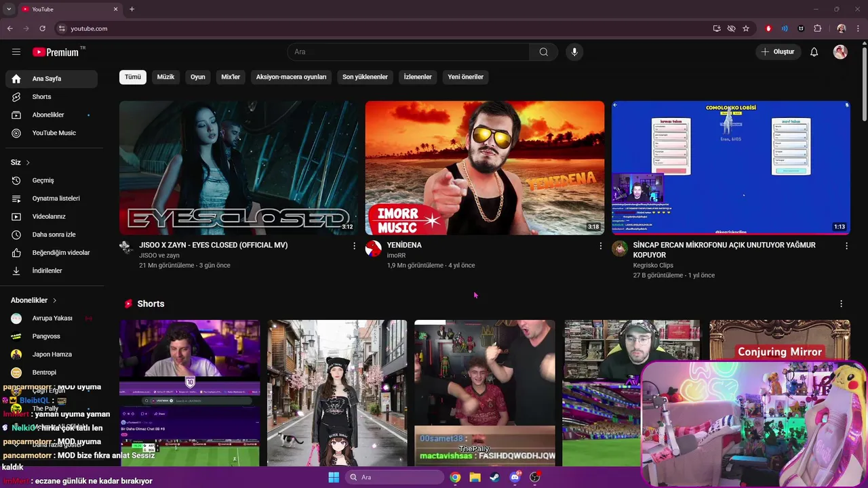Open the browser extensions puzzle icon
This screenshot has width=868, height=488.
pyautogui.click(x=817, y=28)
